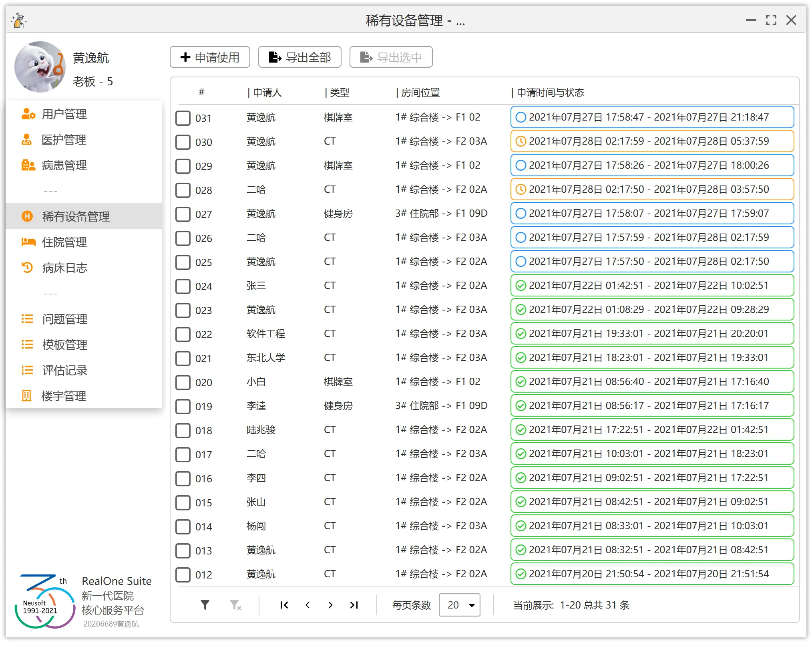This screenshot has height=645, width=812.
Task: Open 病床日志 in the sidebar
Action: [64, 268]
